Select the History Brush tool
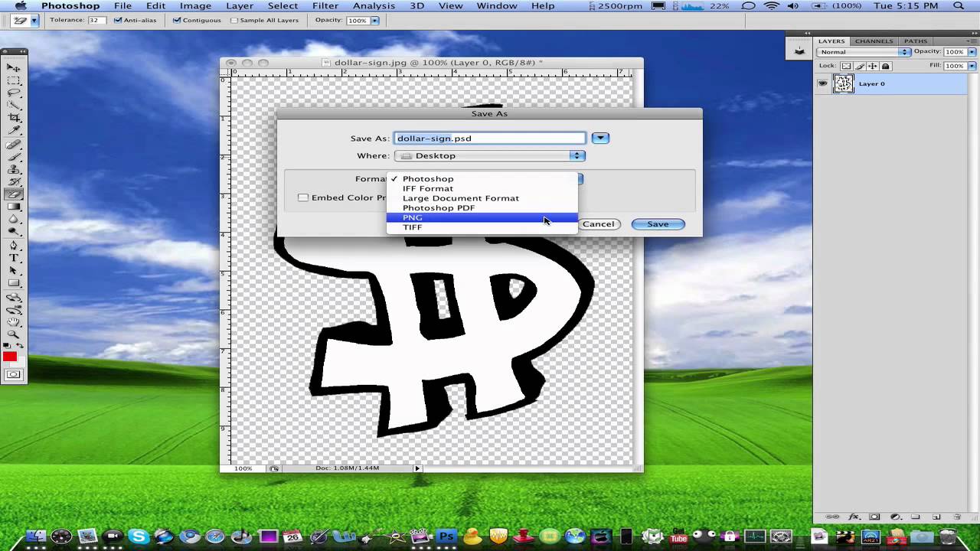 click(14, 182)
